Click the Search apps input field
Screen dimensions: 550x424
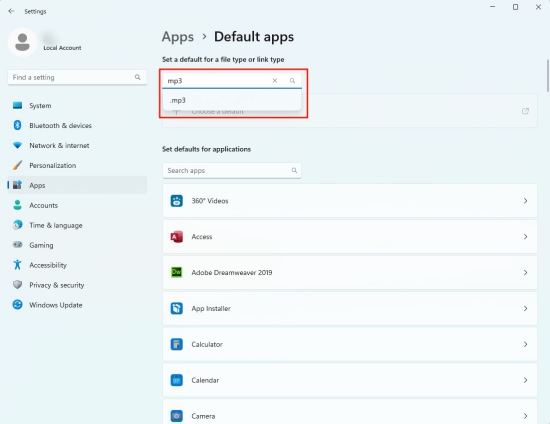click(232, 170)
